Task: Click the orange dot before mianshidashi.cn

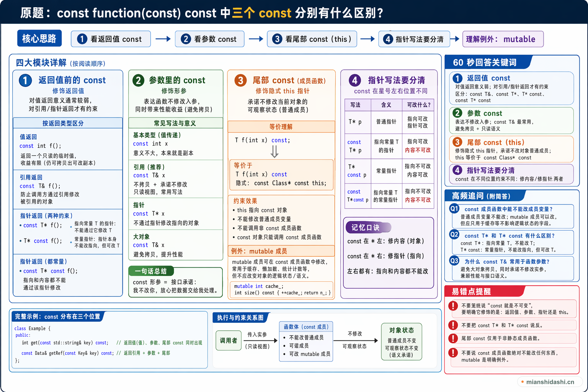Action: tap(523, 382)
